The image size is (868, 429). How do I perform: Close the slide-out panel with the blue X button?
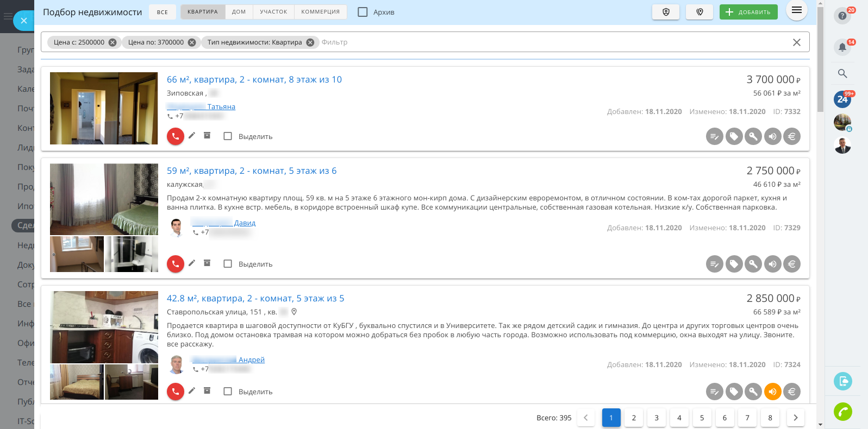click(x=23, y=21)
